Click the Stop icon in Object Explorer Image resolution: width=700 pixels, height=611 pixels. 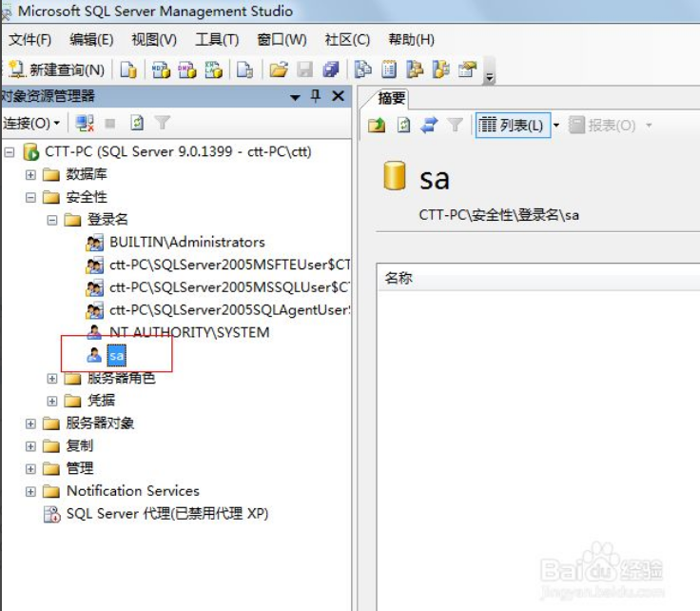110,124
